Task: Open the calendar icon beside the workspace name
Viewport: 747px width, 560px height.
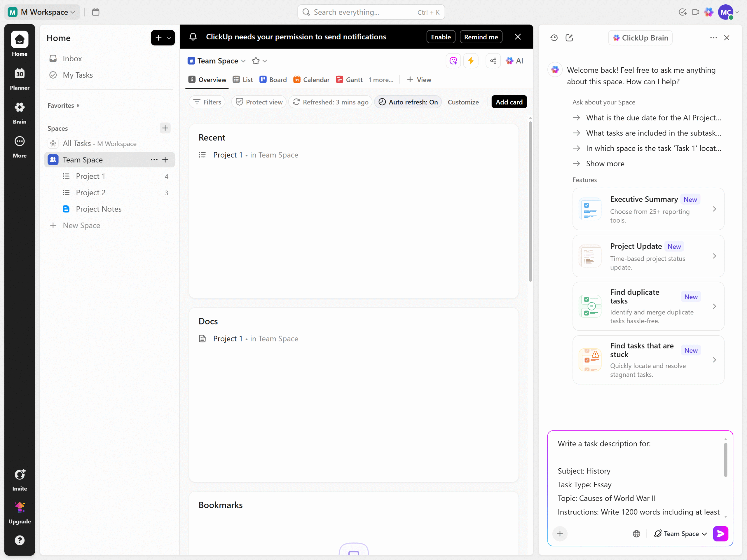Action: point(96,12)
